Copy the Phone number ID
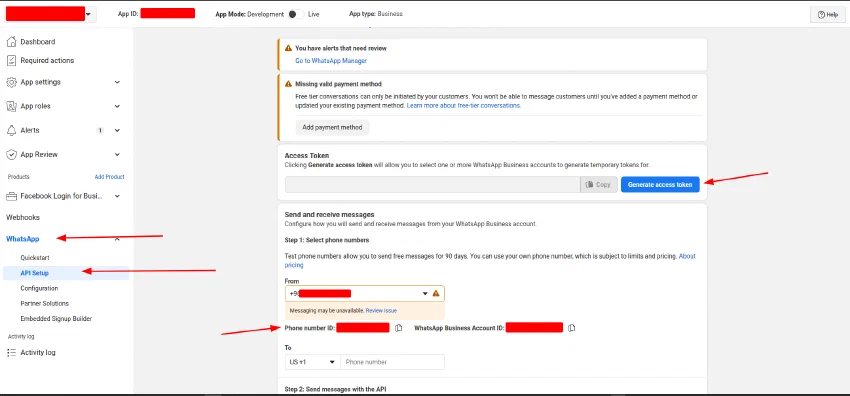This screenshot has width=850, height=396. coord(399,328)
